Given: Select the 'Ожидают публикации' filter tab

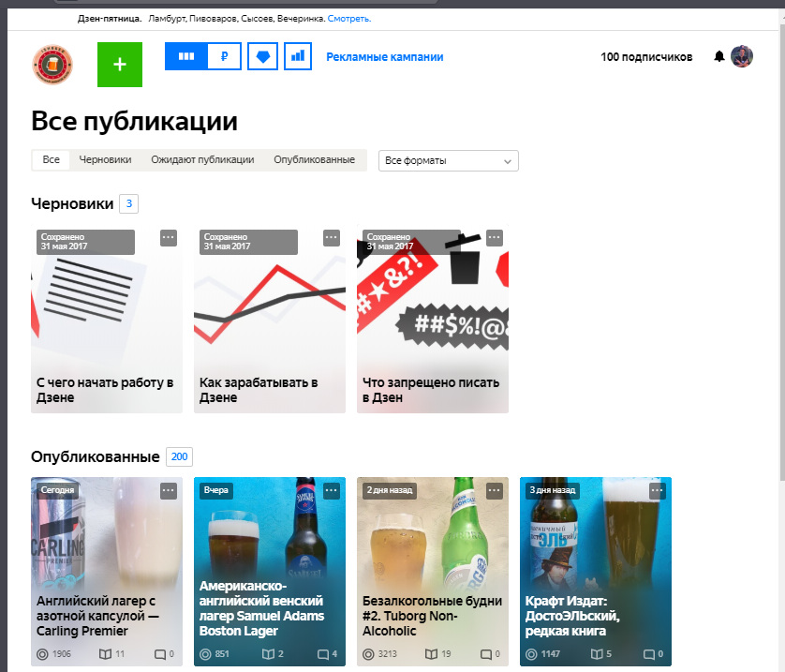Looking at the screenshot, I should 202,159.
